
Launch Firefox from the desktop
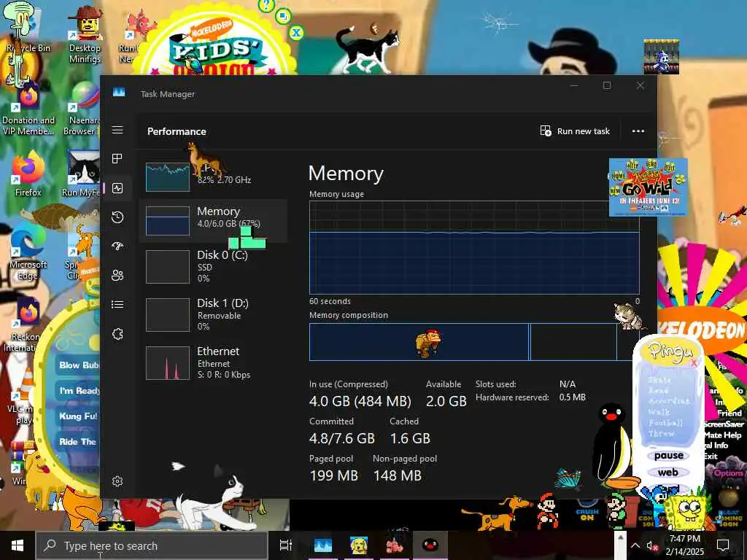pos(28,174)
